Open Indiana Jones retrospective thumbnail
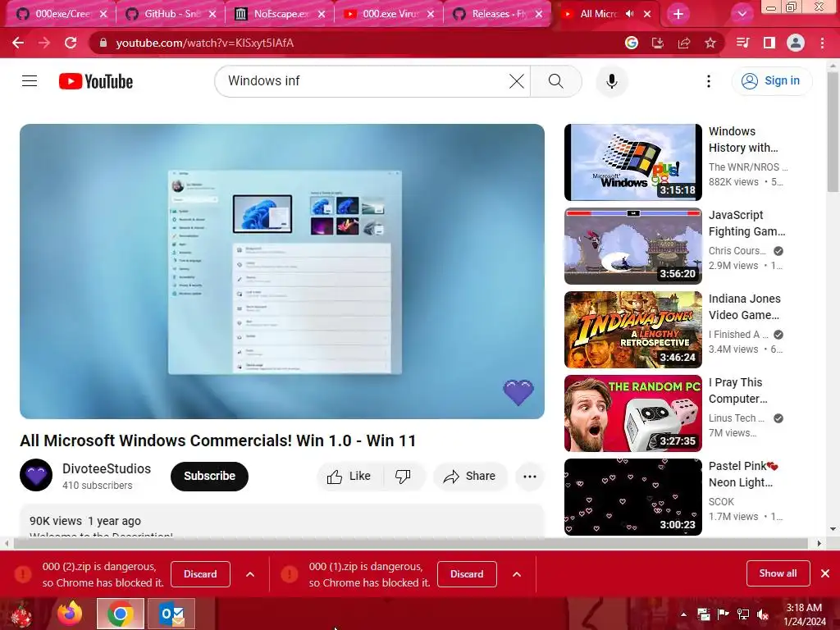The height and width of the screenshot is (630, 840). tap(632, 330)
